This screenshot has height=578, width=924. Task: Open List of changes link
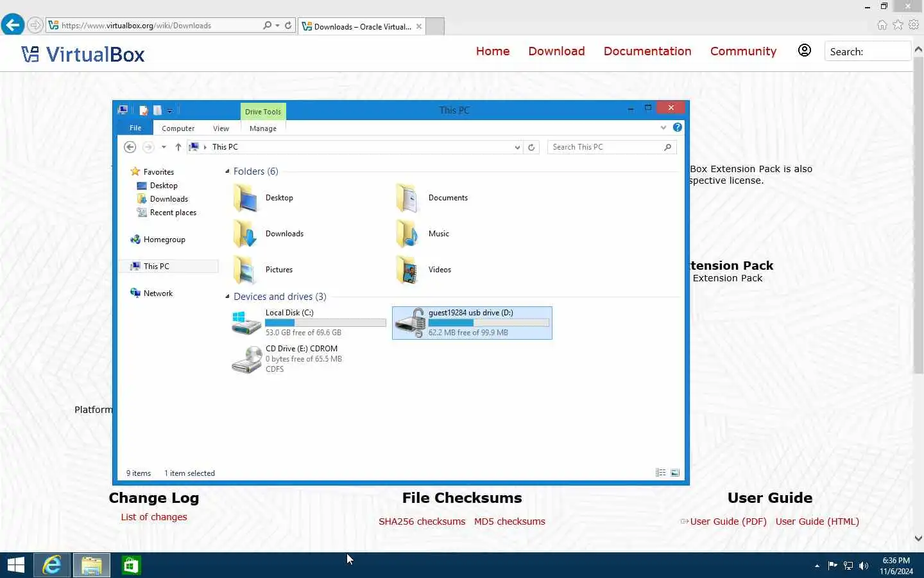(154, 517)
